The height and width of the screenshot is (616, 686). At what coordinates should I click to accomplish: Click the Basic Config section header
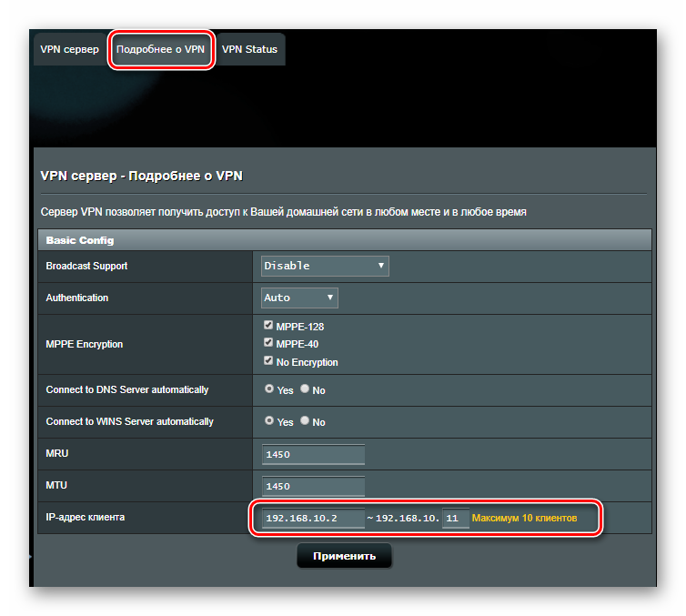pos(345,240)
